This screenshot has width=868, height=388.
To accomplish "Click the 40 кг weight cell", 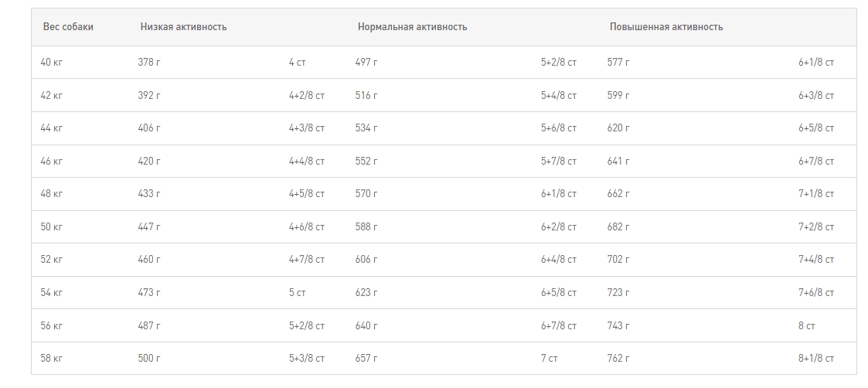I will point(52,63).
